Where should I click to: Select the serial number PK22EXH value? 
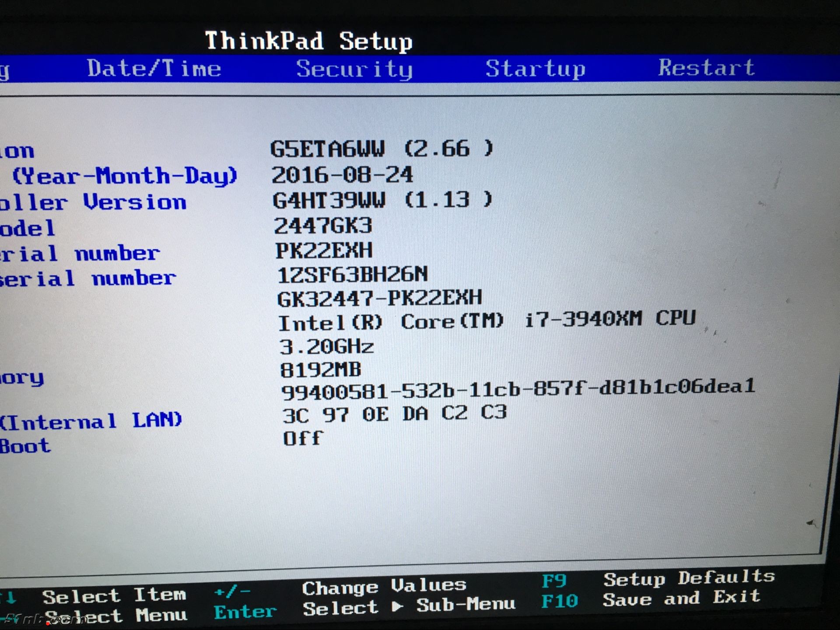(x=324, y=251)
